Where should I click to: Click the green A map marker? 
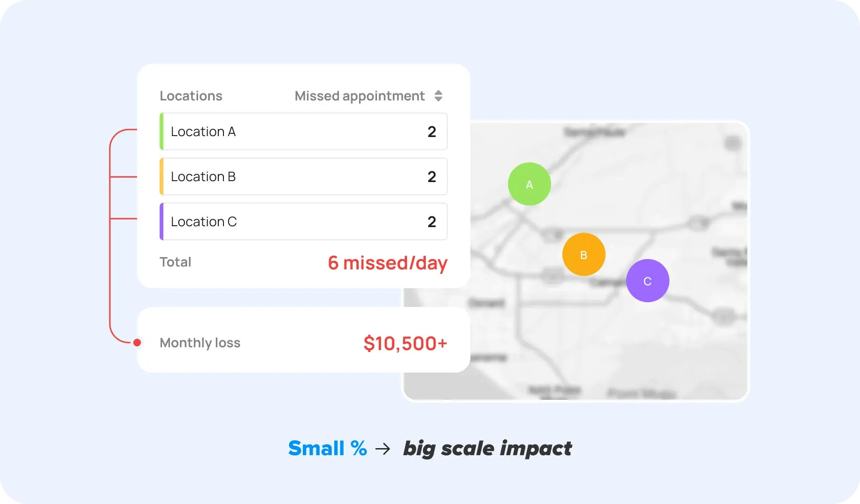[529, 184]
